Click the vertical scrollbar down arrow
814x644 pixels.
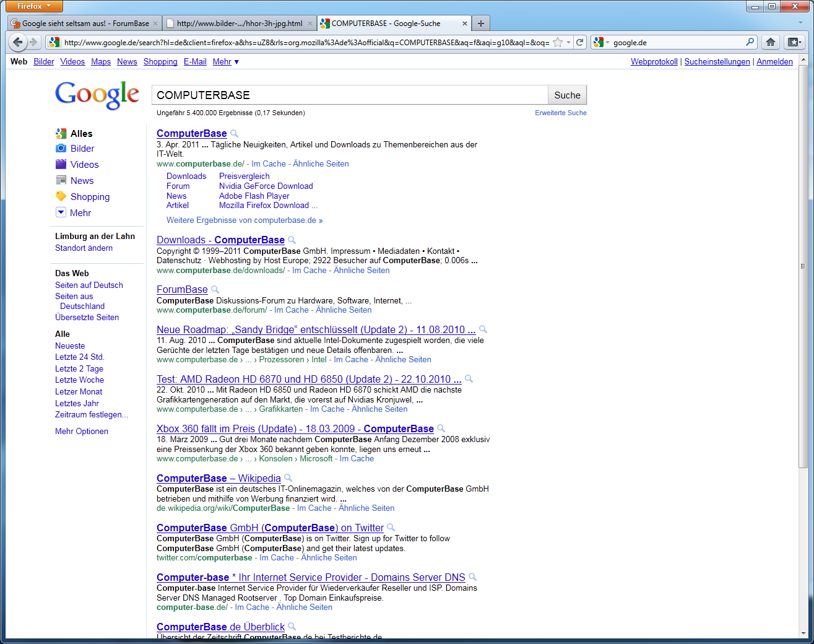point(803,633)
